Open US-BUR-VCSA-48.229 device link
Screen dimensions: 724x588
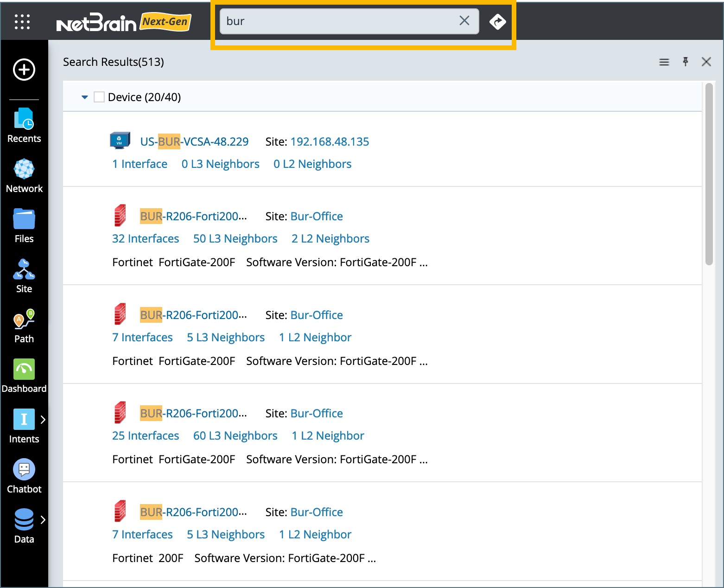click(x=194, y=141)
